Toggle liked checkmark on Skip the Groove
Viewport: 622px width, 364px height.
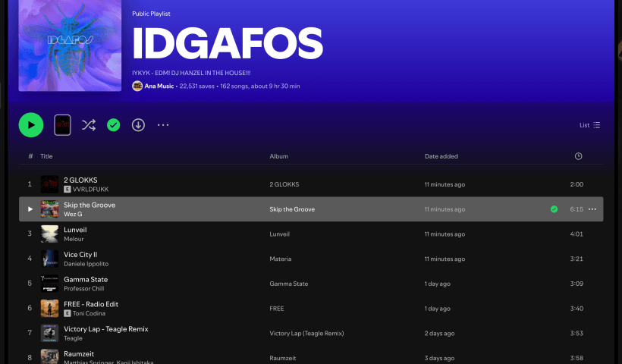554,209
